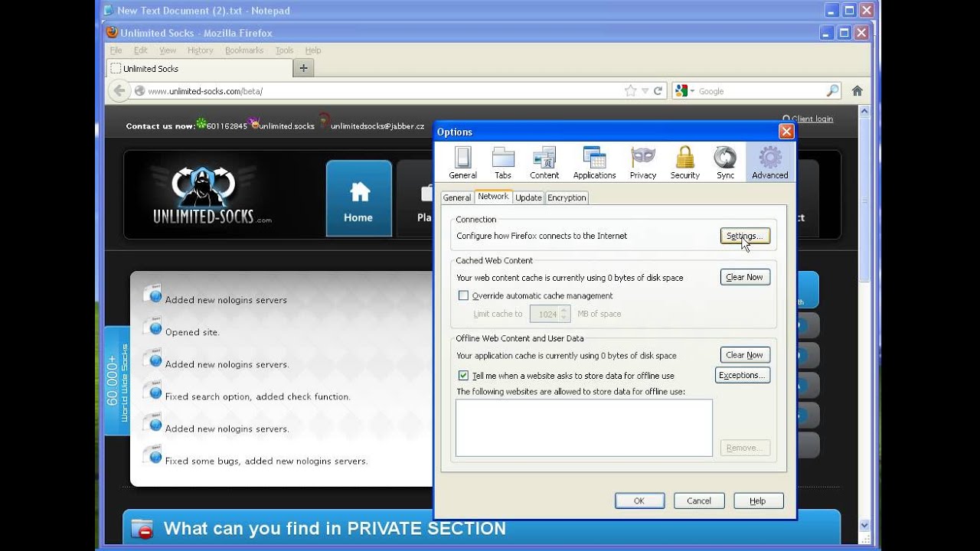The image size is (980, 551).
Task: Click the Google search engine icon
Action: [681, 90]
